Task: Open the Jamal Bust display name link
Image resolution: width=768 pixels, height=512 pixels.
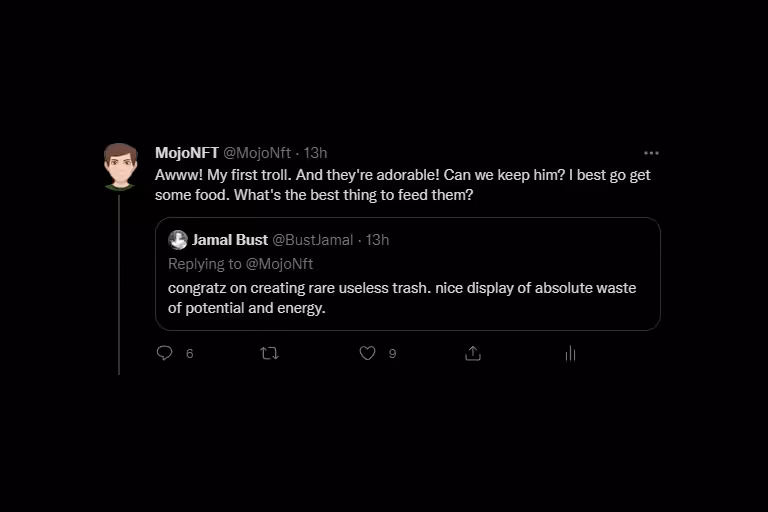Action: [x=230, y=240]
